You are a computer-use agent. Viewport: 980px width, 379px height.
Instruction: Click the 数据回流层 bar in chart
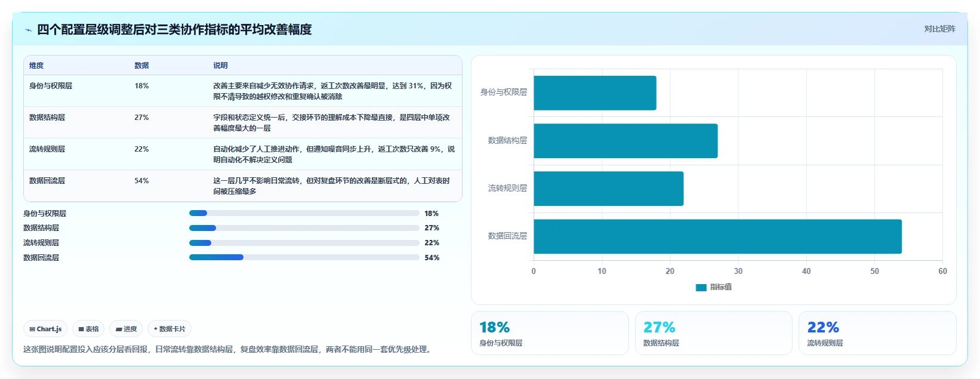coord(717,236)
